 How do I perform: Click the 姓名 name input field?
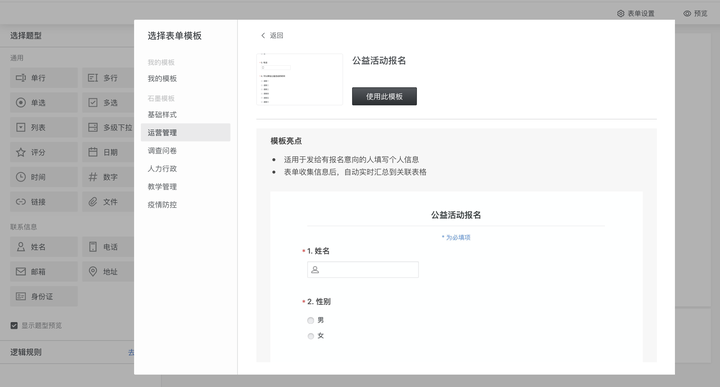coord(363,269)
